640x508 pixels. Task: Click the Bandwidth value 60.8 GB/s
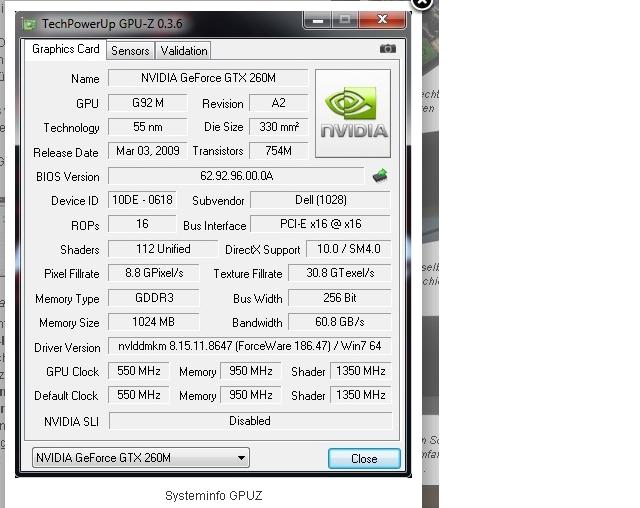340,322
